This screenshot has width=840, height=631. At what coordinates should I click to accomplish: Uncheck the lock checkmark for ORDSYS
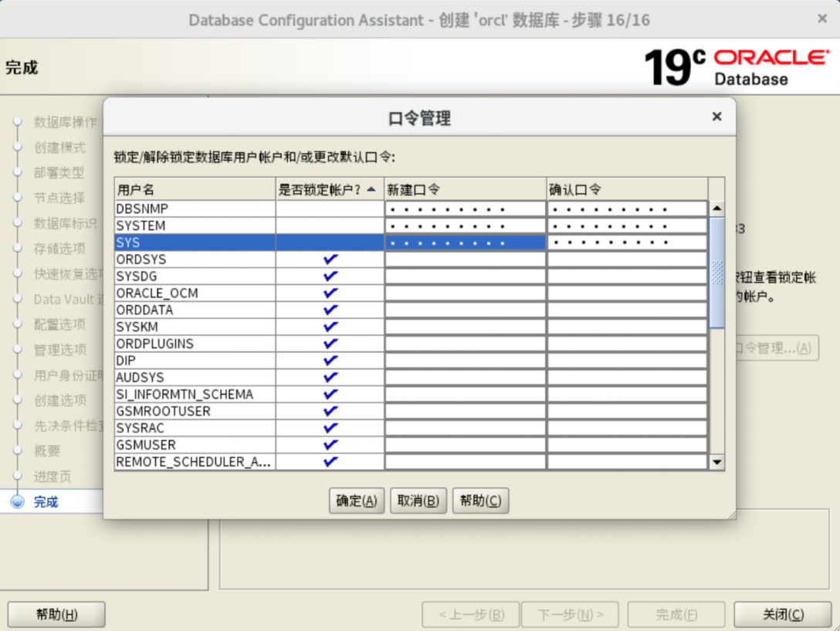tap(330, 260)
